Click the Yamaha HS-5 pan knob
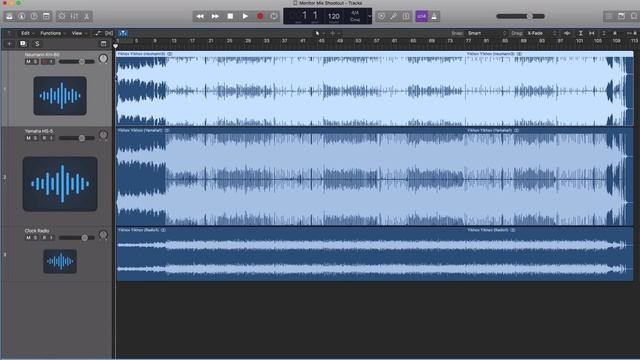Image resolution: width=640 pixels, height=360 pixels. (x=103, y=135)
